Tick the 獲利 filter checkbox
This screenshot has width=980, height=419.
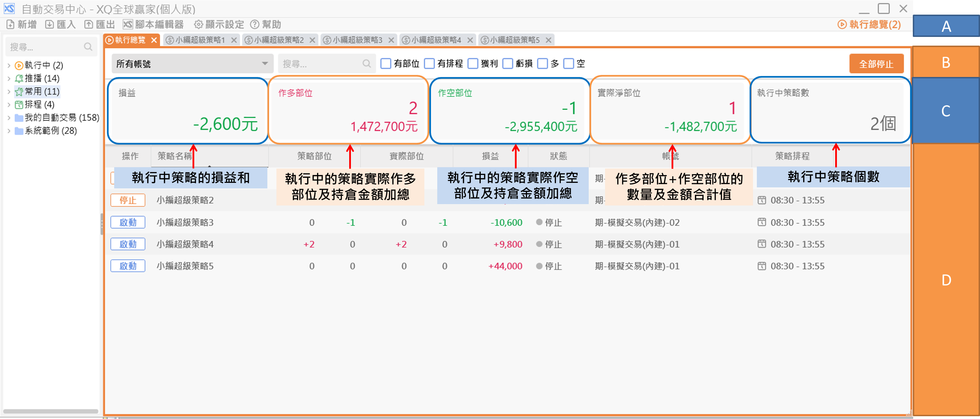473,63
